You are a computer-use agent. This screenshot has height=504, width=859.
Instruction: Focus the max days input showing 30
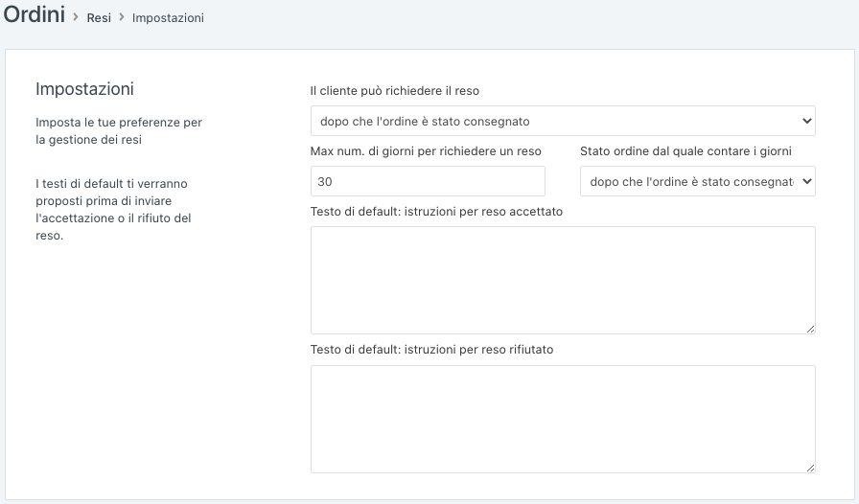(x=428, y=181)
